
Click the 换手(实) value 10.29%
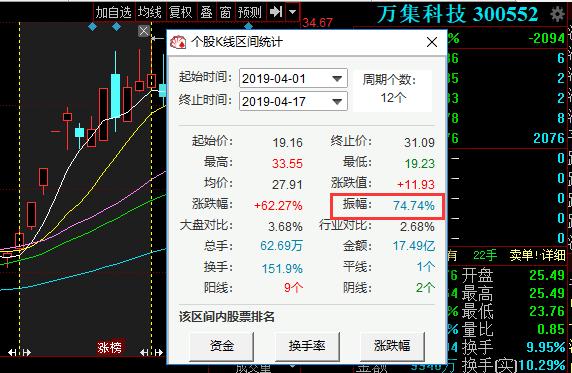point(542,365)
